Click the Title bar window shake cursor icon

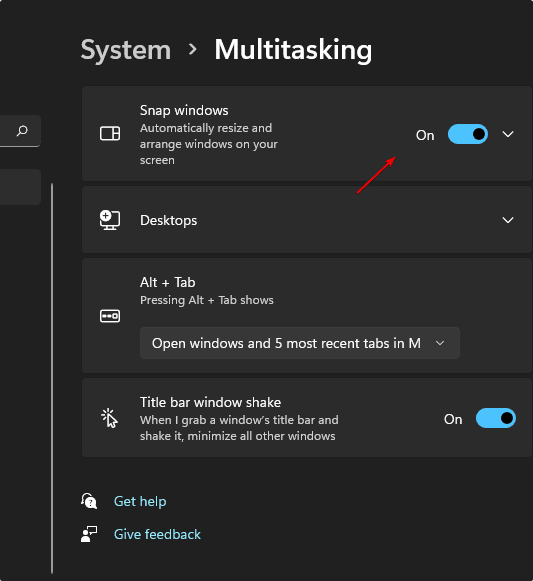(110, 418)
